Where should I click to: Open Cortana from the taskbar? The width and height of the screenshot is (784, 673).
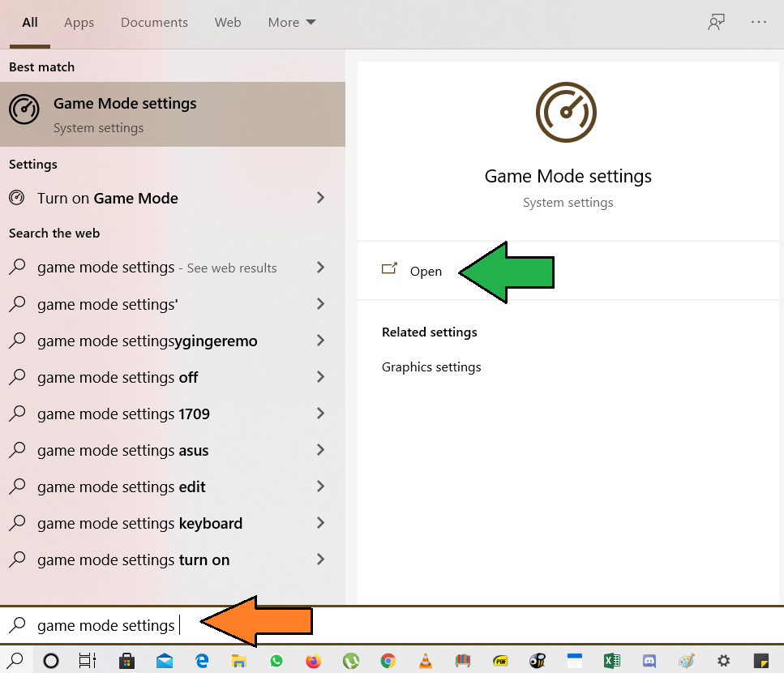[50, 661]
